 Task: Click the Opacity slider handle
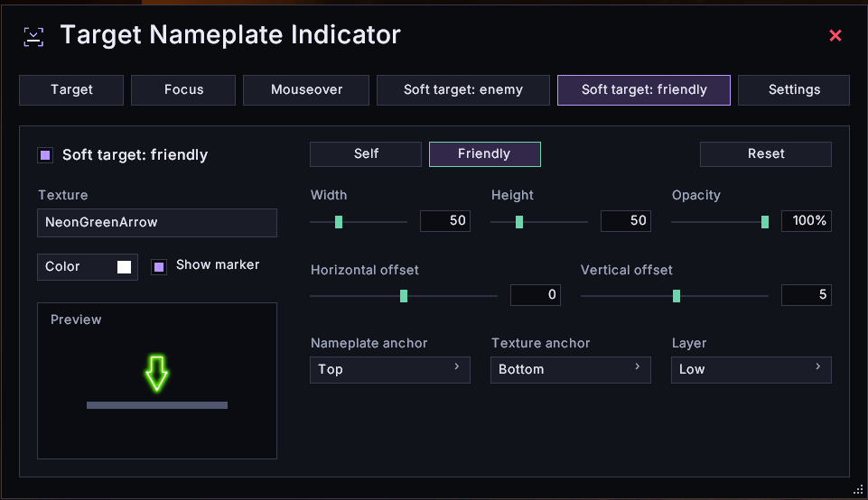(x=765, y=222)
